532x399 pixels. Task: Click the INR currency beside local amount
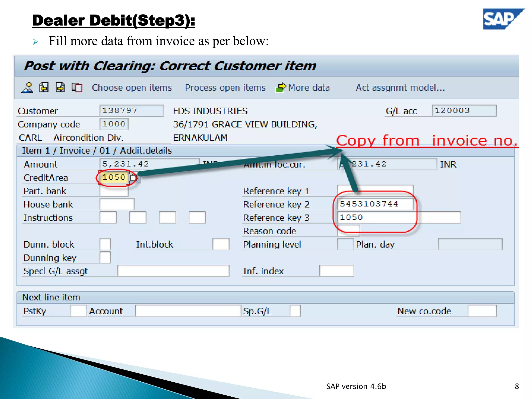tap(448, 164)
